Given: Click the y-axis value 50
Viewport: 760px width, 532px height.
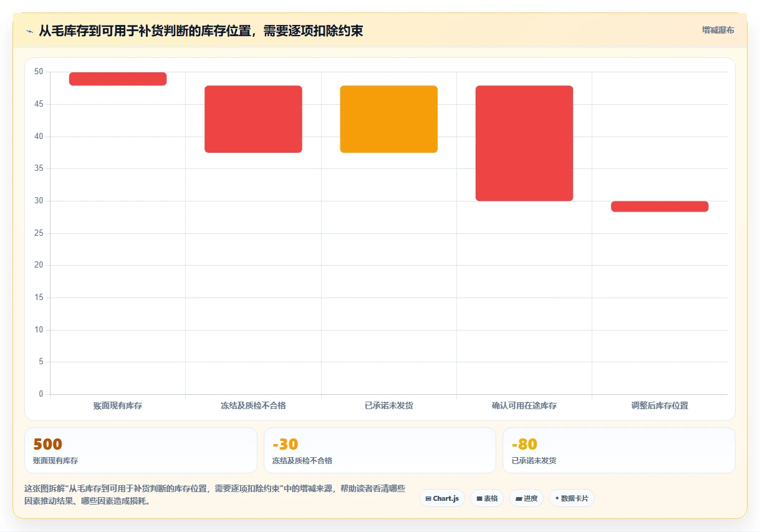Looking at the screenshot, I should [x=39, y=72].
